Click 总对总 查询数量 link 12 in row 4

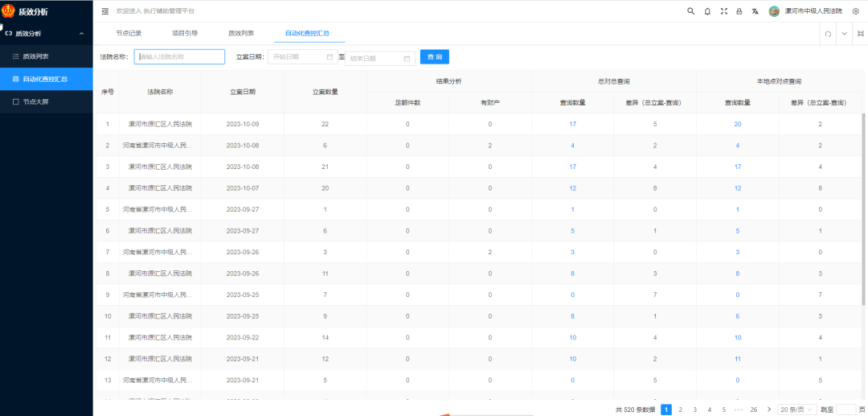coord(572,188)
